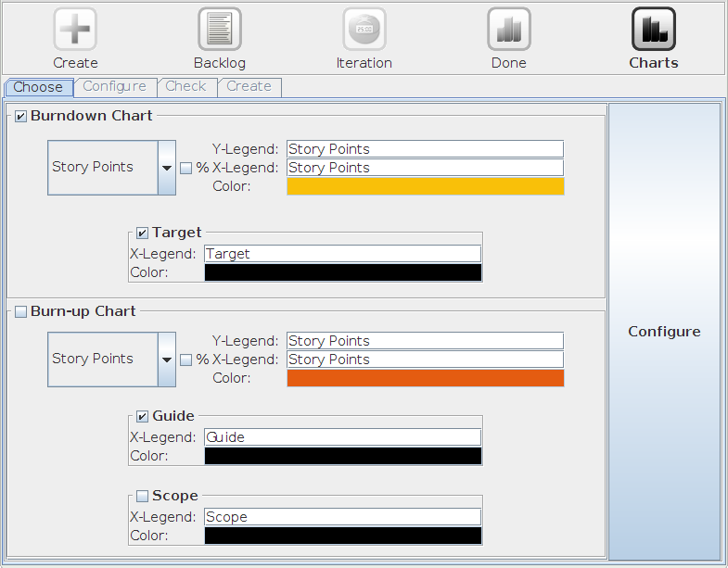Click the Create plus icon

(x=75, y=29)
